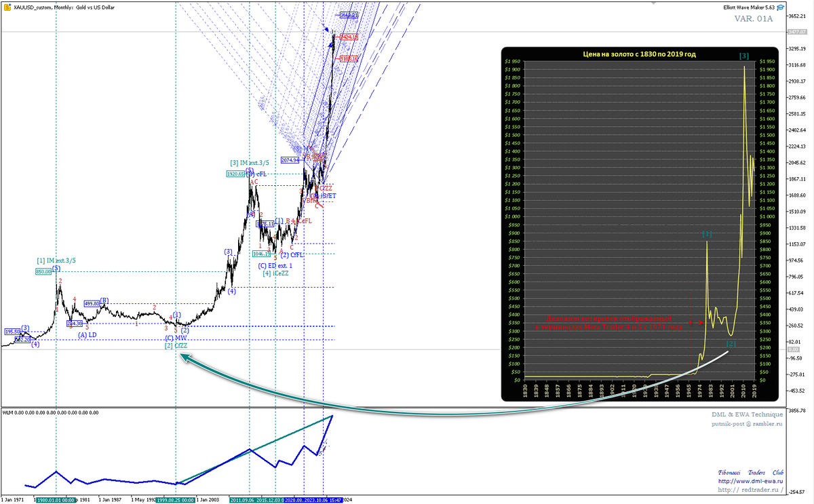The image size is (814, 504).
Task: Click the '[1]' label in inset gold chart
Action: tap(707, 234)
